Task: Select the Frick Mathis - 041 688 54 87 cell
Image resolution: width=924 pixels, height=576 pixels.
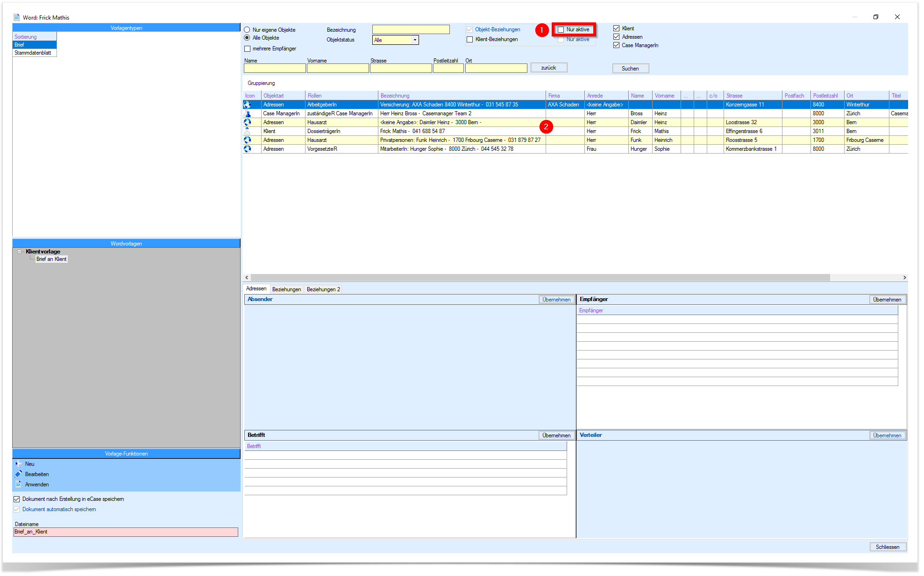Action: 462,131
